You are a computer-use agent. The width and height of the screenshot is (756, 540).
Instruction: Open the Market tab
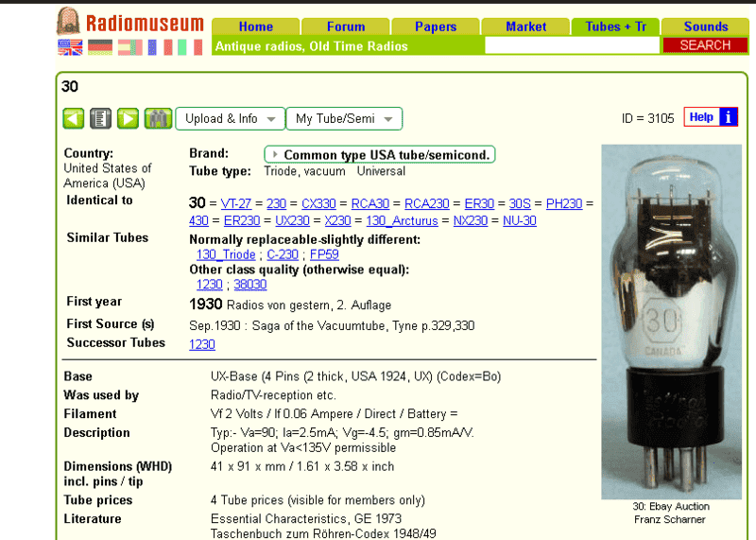click(526, 26)
